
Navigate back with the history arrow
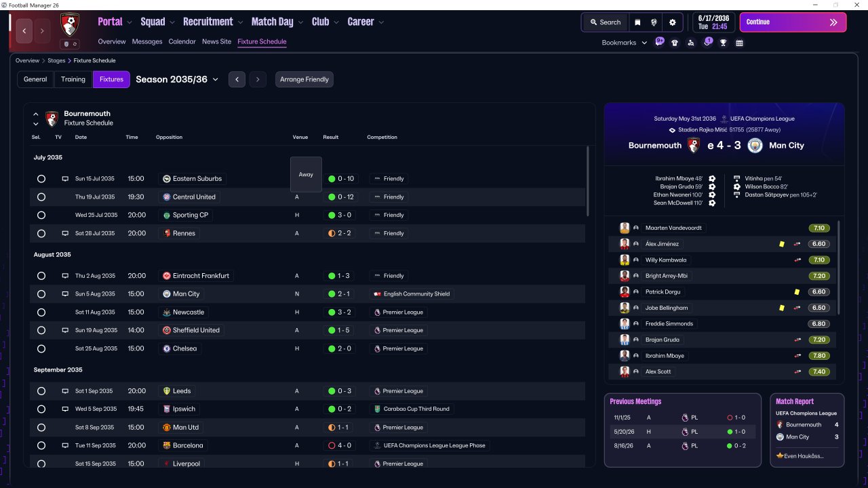24,30
